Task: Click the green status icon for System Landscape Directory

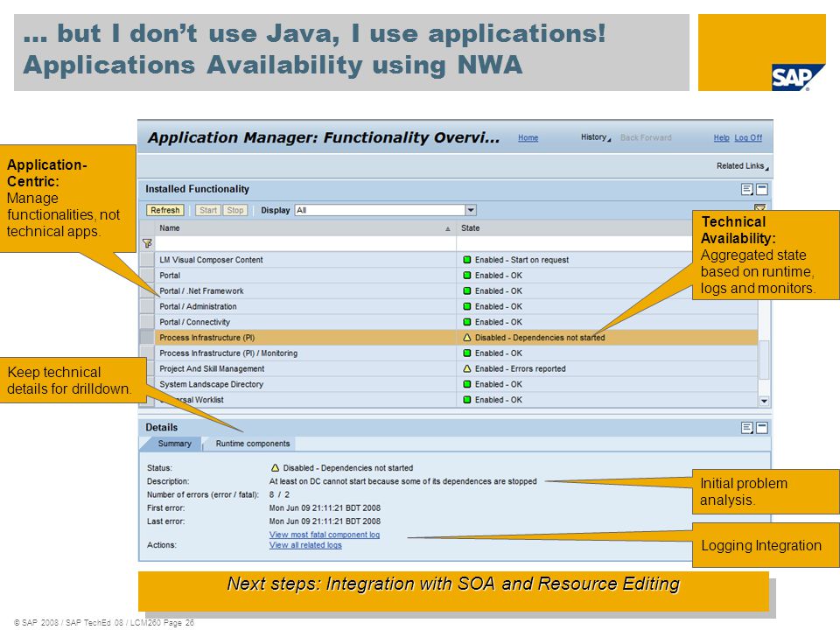Action: [467, 384]
